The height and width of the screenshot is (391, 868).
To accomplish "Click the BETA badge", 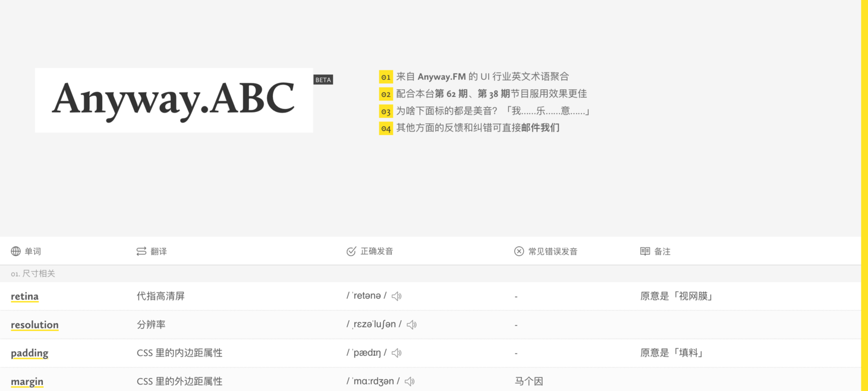I will pyautogui.click(x=323, y=80).
